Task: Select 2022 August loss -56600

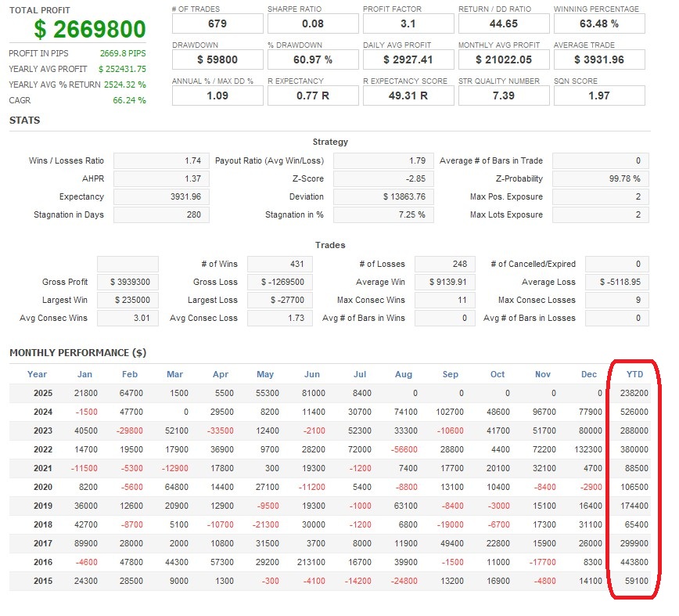Action: pyautogui.click(x=404, y=449)
